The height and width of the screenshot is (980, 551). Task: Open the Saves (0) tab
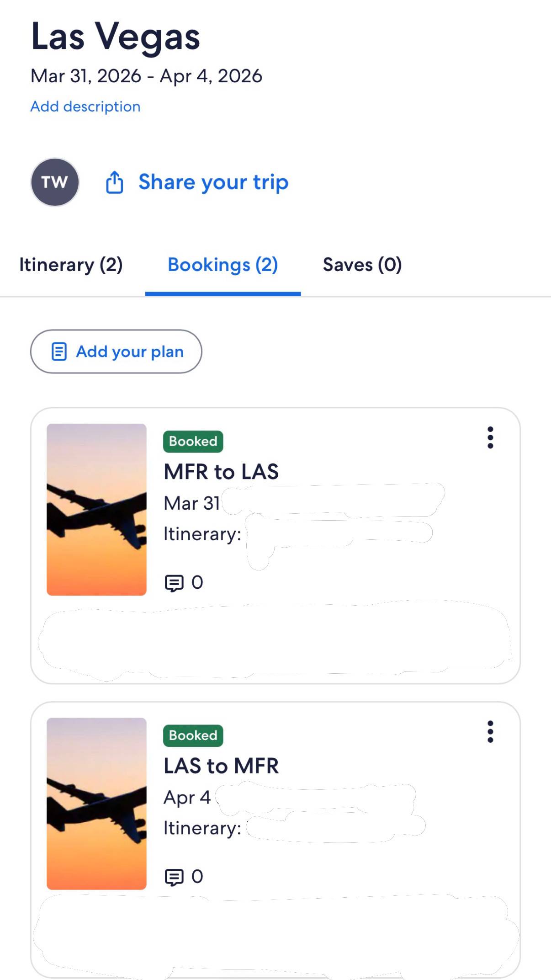pyautogui.click(x=362, y=265)
